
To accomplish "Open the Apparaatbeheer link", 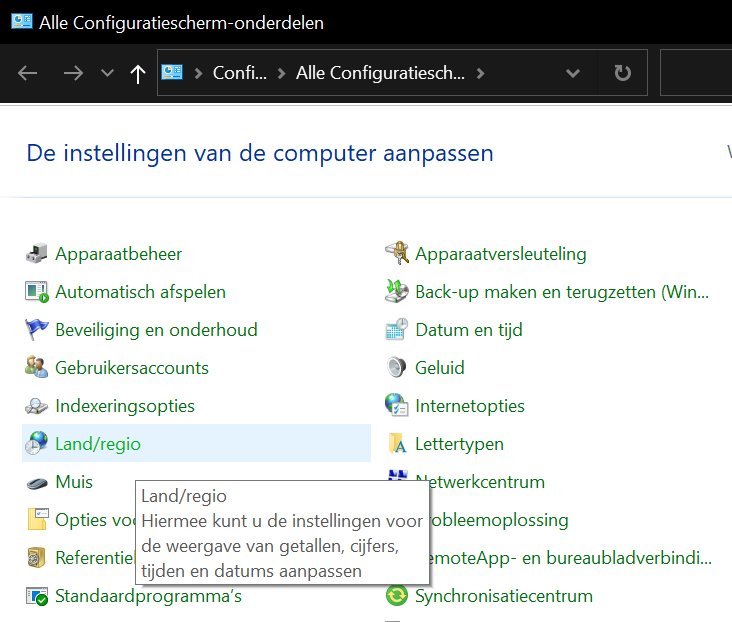I will [x=119, y=254].
